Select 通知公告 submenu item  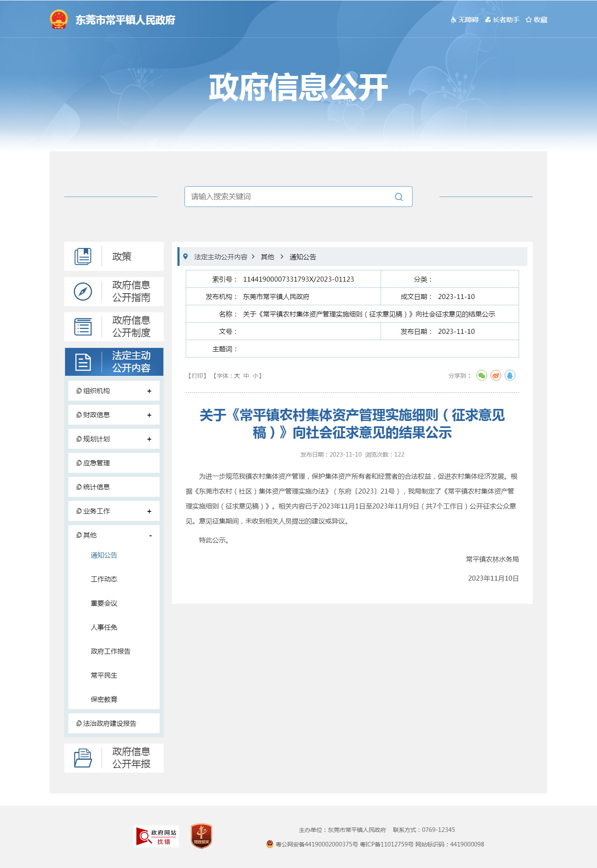(104, 555)
